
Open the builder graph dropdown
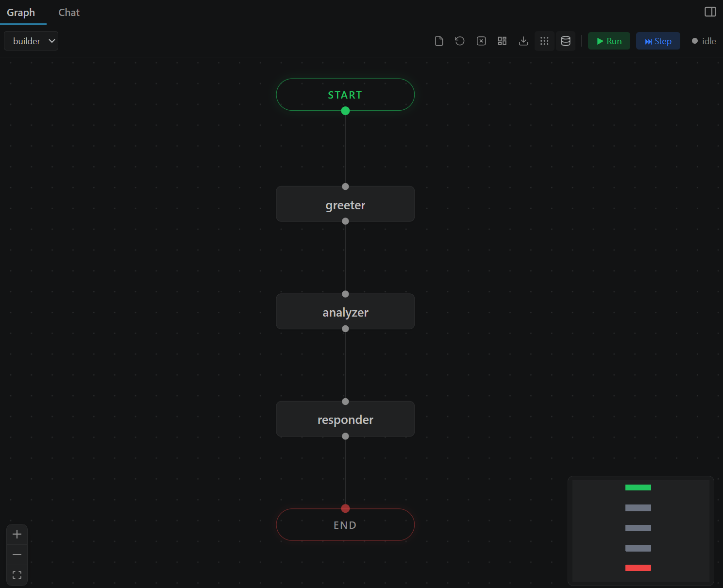click(x=31, y=41)
